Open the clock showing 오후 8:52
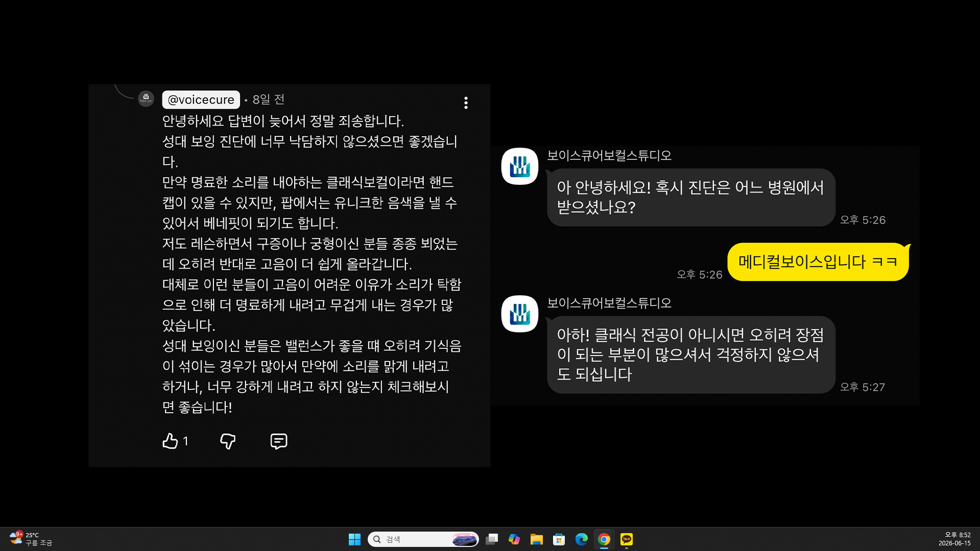The width and height of the screenshot is (980, 551). [954, 539]
